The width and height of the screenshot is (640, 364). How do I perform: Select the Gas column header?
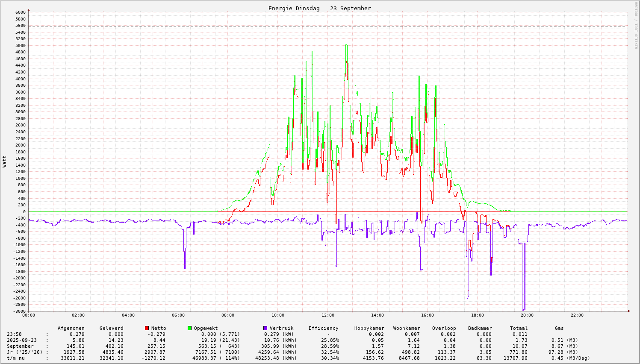point(559,328)
